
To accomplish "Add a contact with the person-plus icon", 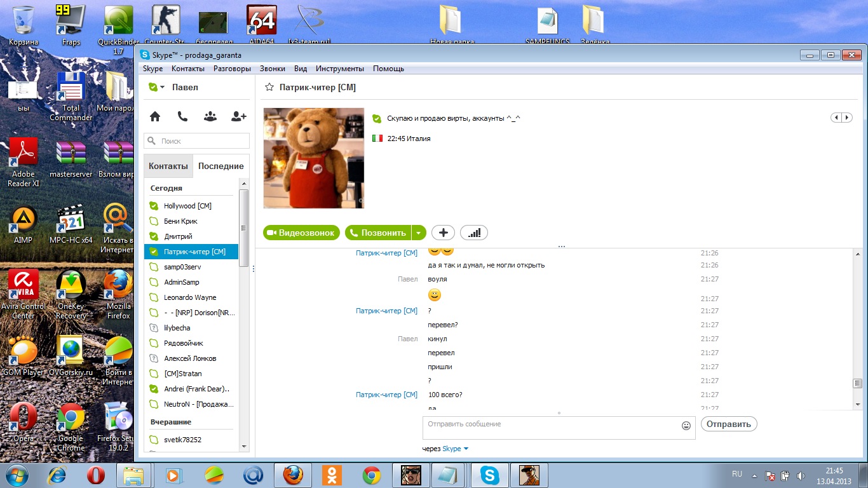I will [239, 116].
